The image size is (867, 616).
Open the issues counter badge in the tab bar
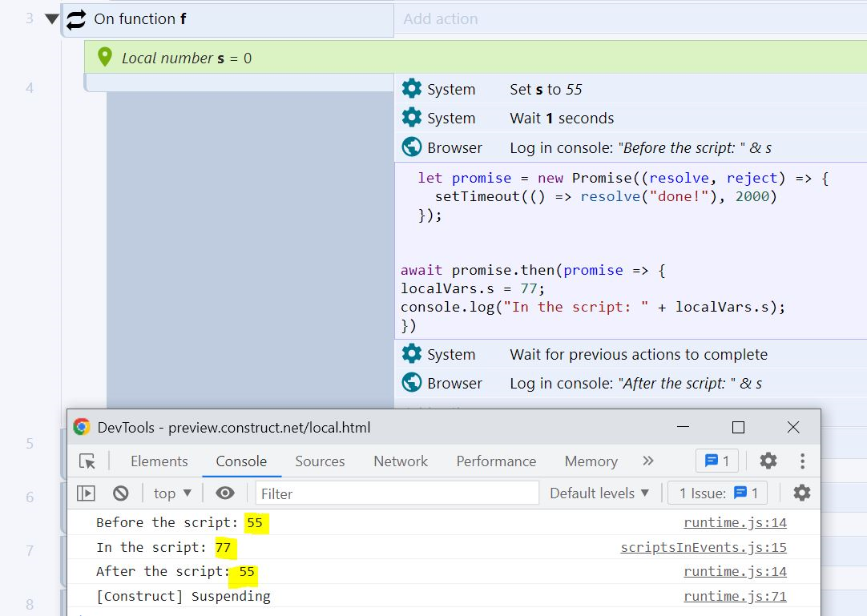click(716, 461)
